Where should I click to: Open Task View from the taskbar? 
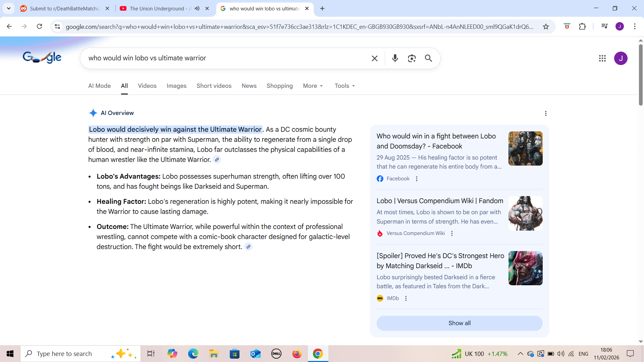(x=151, y=354)
